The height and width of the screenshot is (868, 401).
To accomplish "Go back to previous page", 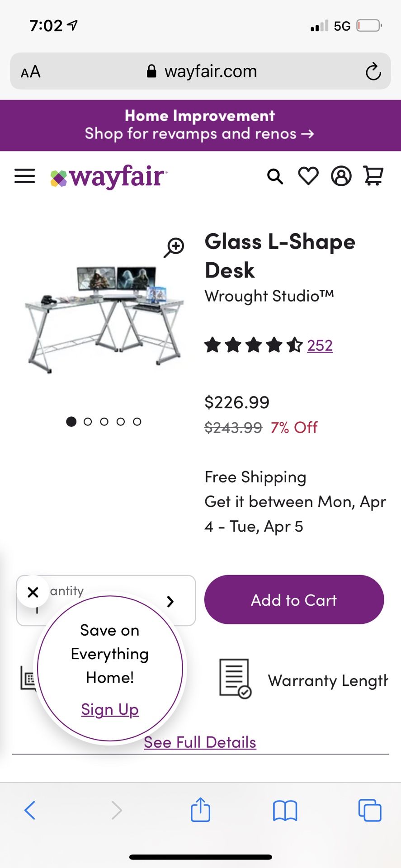I will [30, 810].
